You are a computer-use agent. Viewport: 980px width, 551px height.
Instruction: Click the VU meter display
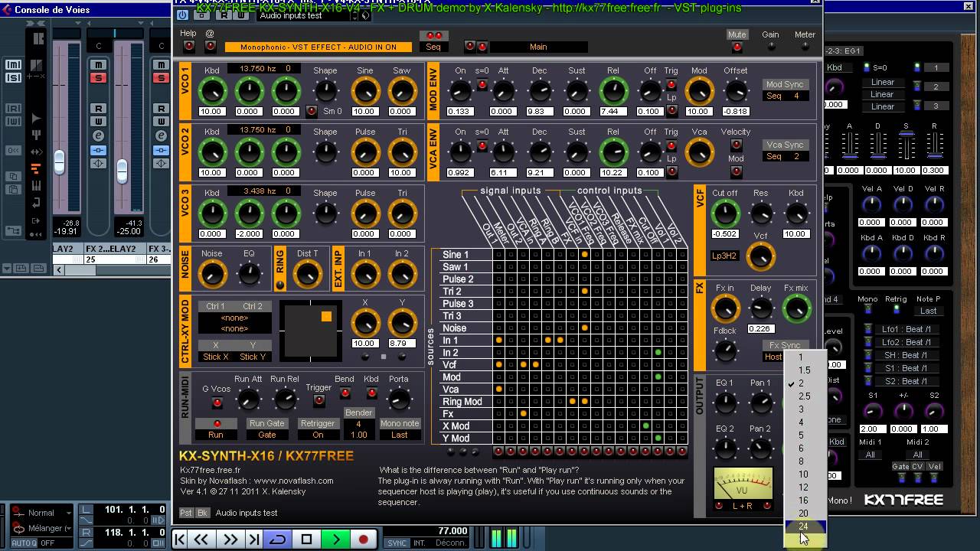[x=743, y=484]
